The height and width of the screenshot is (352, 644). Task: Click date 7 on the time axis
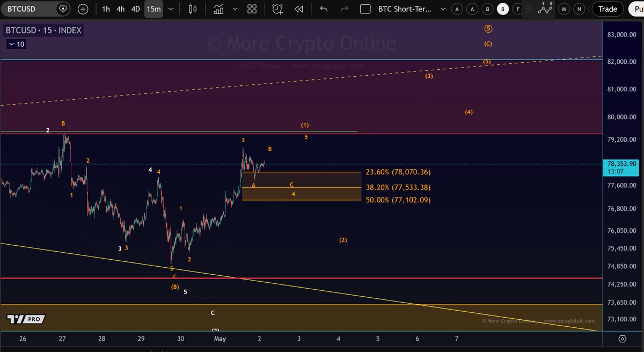coord(457,339)
